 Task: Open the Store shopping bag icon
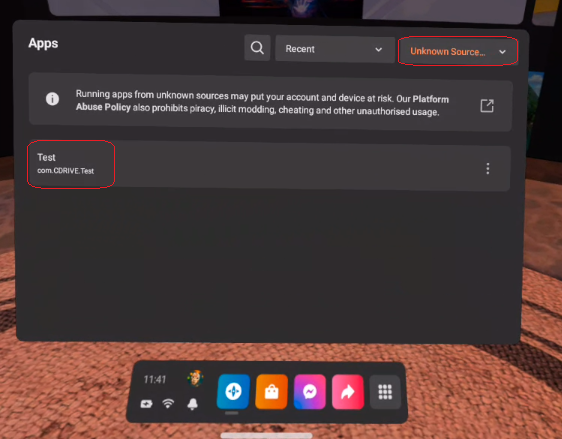pyautogui.click(x=271, y=392)
